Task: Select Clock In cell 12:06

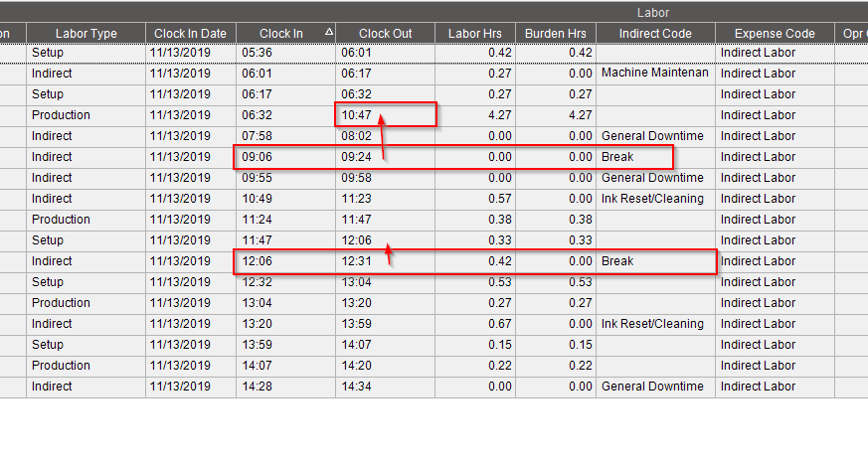Action: click(x=285, y=261)
